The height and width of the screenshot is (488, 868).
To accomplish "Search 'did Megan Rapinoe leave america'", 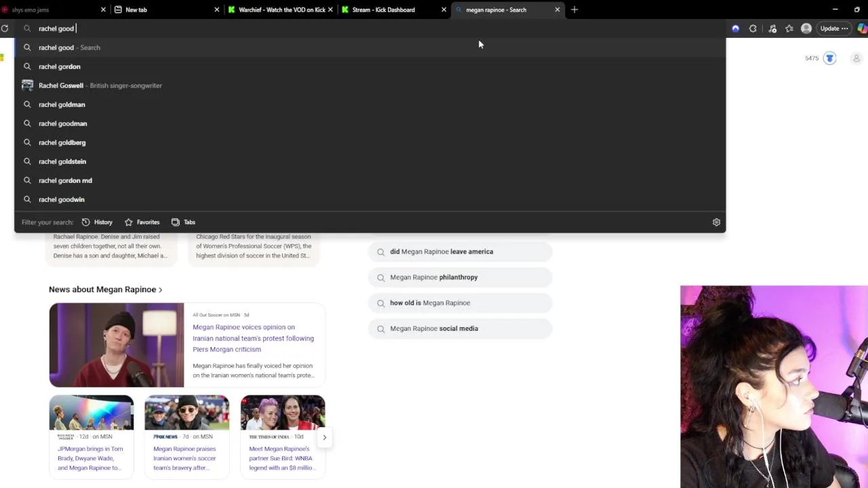I will tap(460, 251).
